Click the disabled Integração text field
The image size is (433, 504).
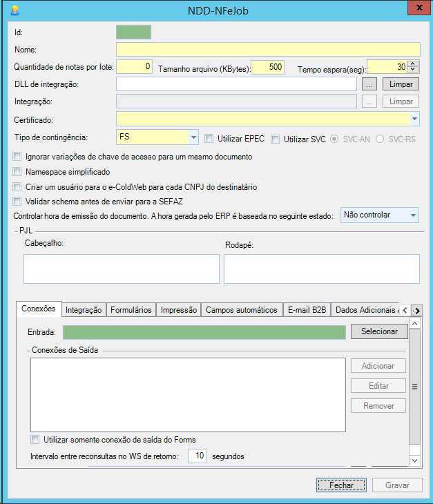pyautogui.click(x=236, y=101)
